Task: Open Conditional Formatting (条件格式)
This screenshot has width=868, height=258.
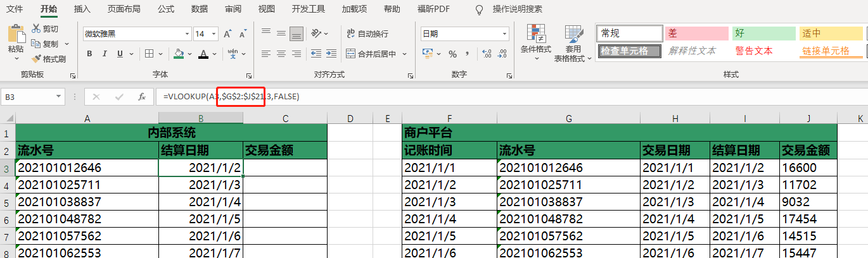Action: click(536, 42)
